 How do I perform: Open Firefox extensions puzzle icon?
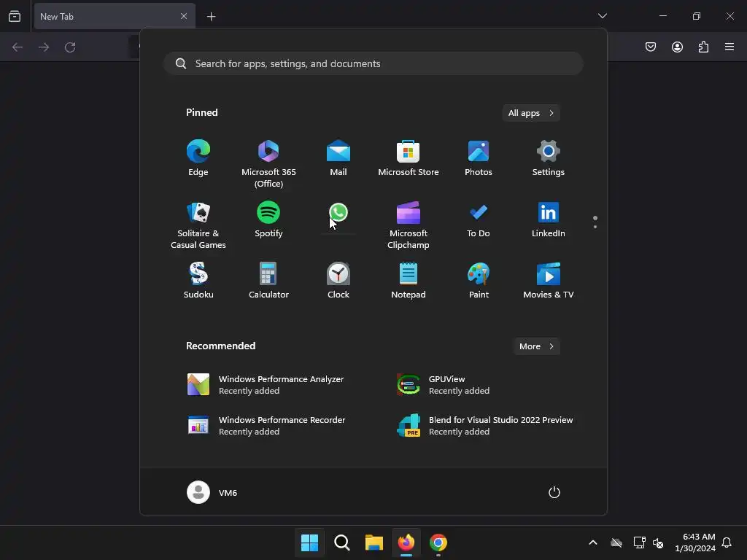(x=703, y=47)
